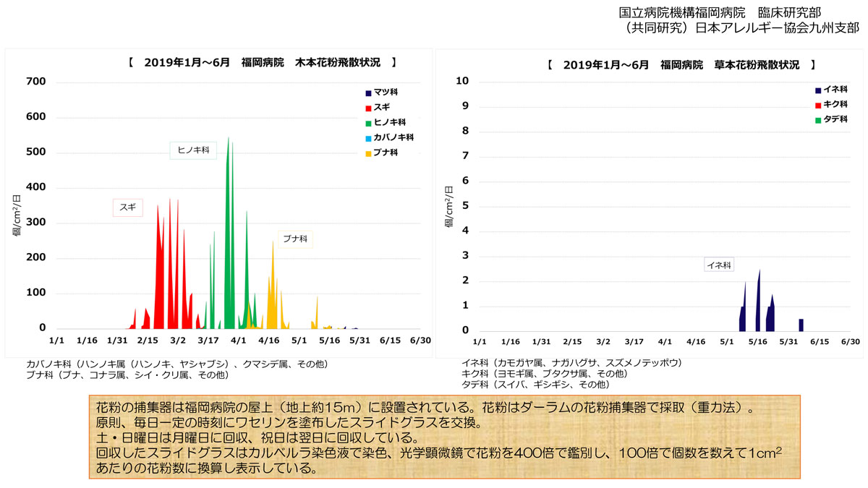Click 700 on the tree pollen y-axis
The width and height of the screenshot is (868, 488).
tap(37, 82)
